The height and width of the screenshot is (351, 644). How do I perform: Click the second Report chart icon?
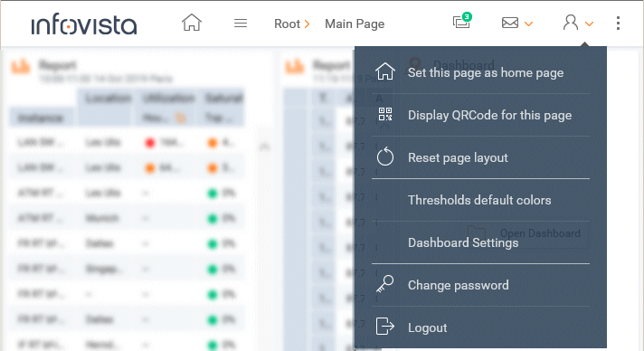click(x=295, y=67)
